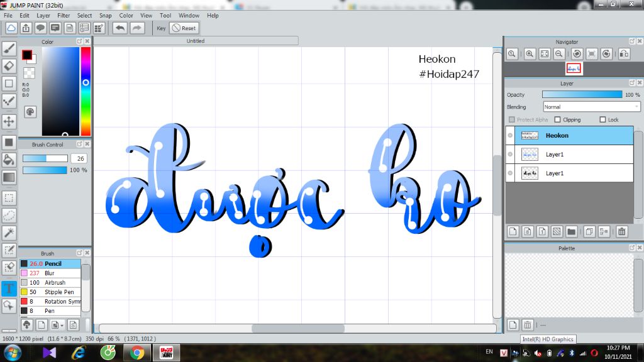Zoom in using Navigator magnifier plus
Viewport: 644px width, 362px height.
[x=530, y=54]
